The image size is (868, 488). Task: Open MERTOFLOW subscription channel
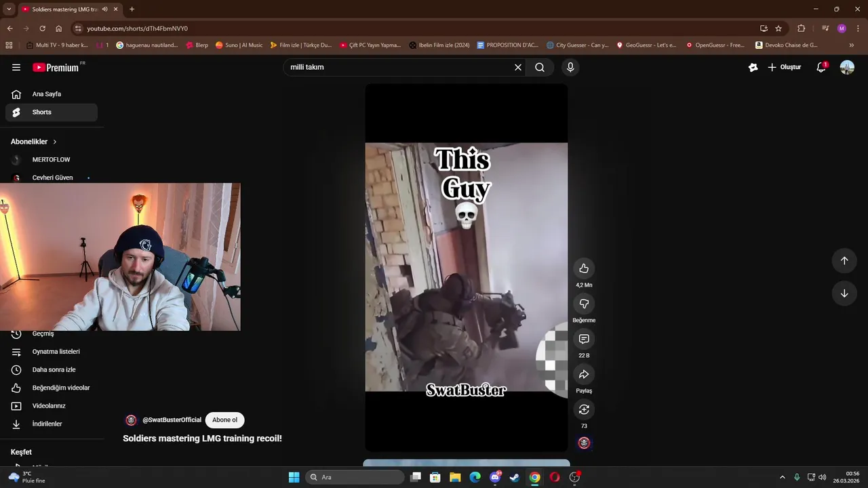coord(52,159)
